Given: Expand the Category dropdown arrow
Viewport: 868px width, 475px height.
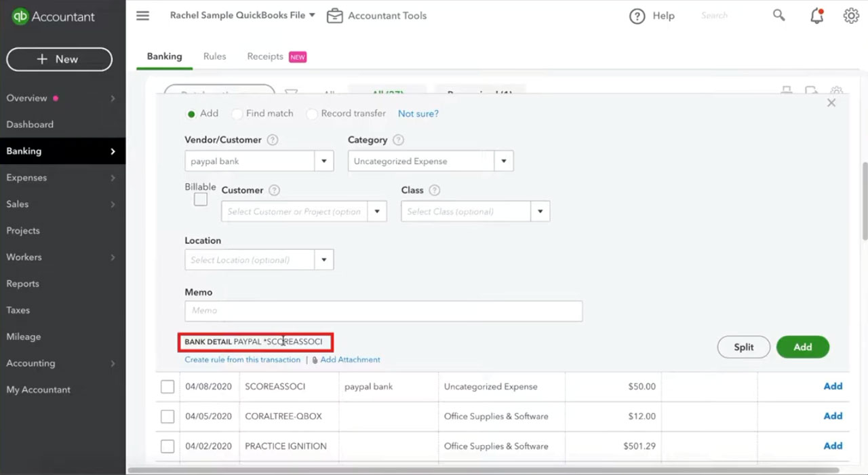Looking at the screenshot, I should point(503,161).
